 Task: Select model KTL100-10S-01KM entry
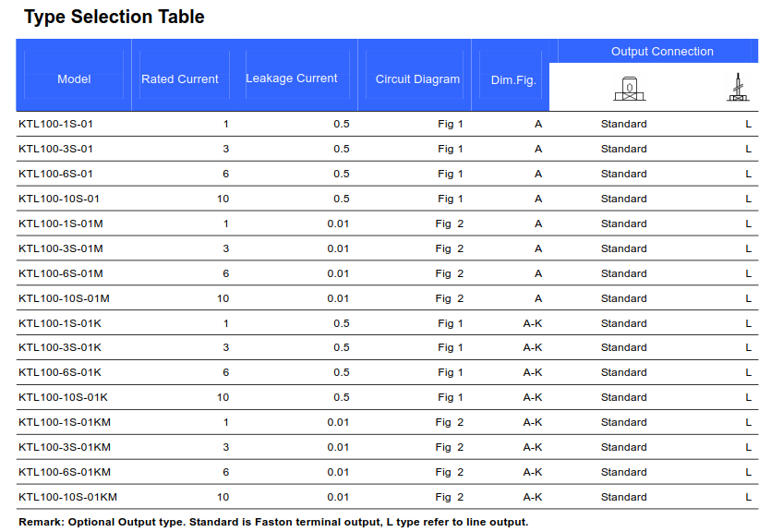pos(67,497)
